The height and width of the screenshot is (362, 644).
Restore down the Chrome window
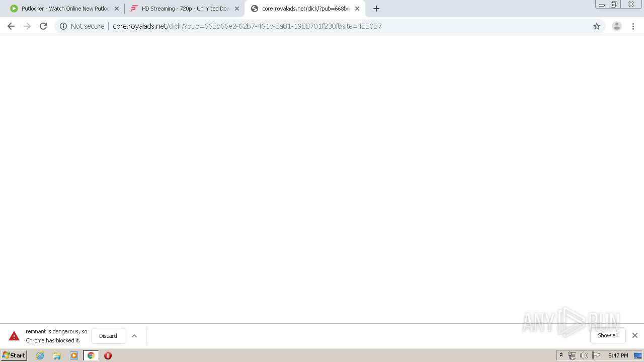pos(614,5)
